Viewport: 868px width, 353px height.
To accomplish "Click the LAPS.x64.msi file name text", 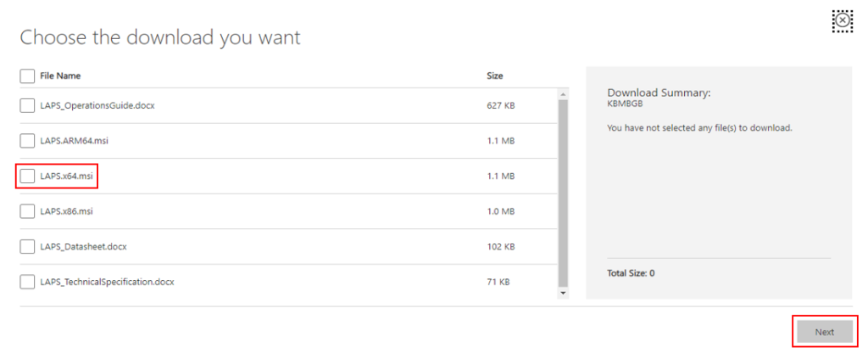I will [67, 176].
